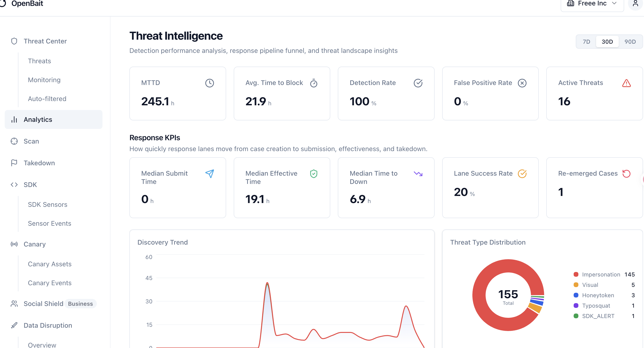
Task: Select the 30D time range
Action: 607,42
